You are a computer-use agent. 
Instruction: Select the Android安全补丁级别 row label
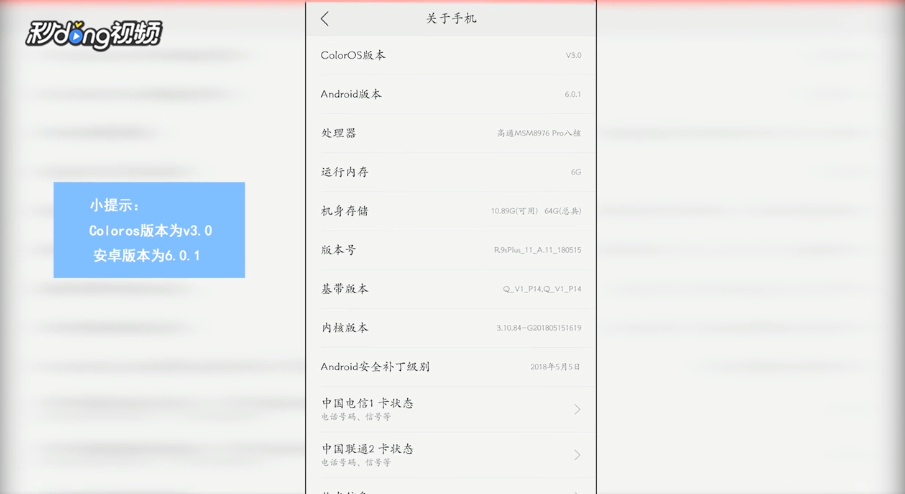pos(375,366)
